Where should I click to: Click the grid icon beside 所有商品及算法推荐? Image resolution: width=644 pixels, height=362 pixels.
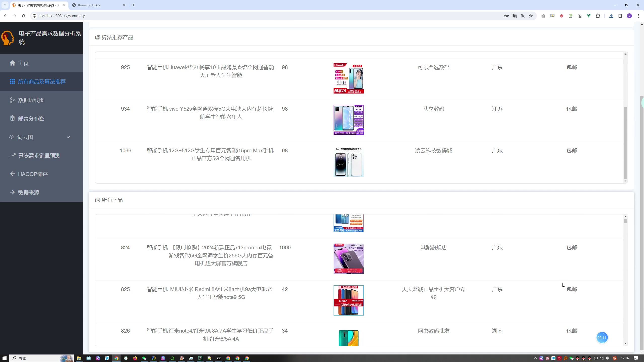click(12, 81)
